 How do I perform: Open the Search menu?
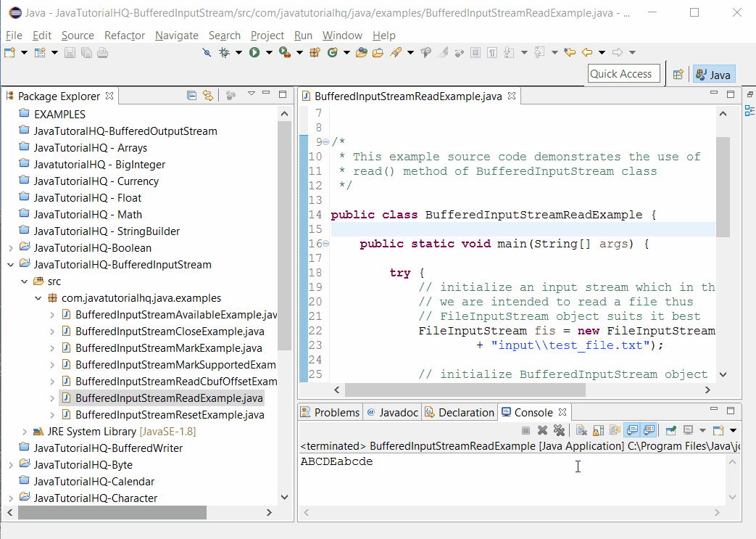(225, 35)
